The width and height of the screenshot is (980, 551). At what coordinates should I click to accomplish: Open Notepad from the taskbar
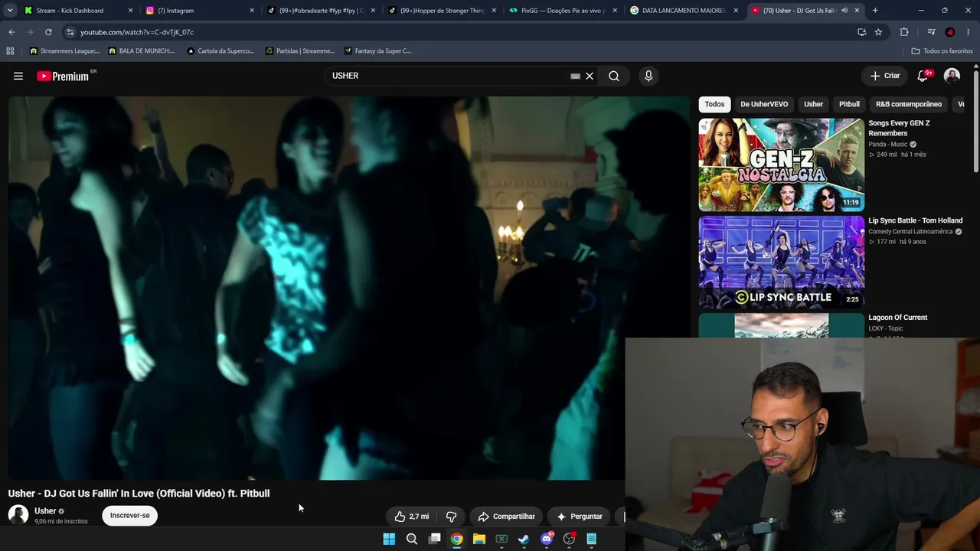591,539
